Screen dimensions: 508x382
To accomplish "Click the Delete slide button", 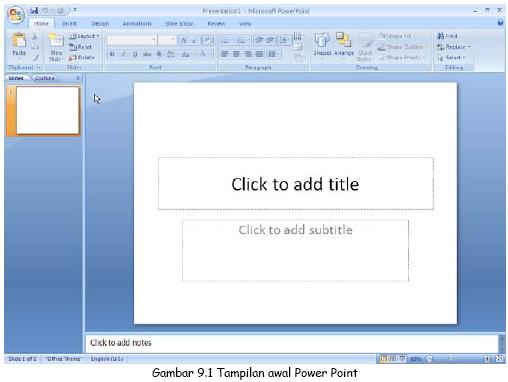I will [x=82, y=58].
